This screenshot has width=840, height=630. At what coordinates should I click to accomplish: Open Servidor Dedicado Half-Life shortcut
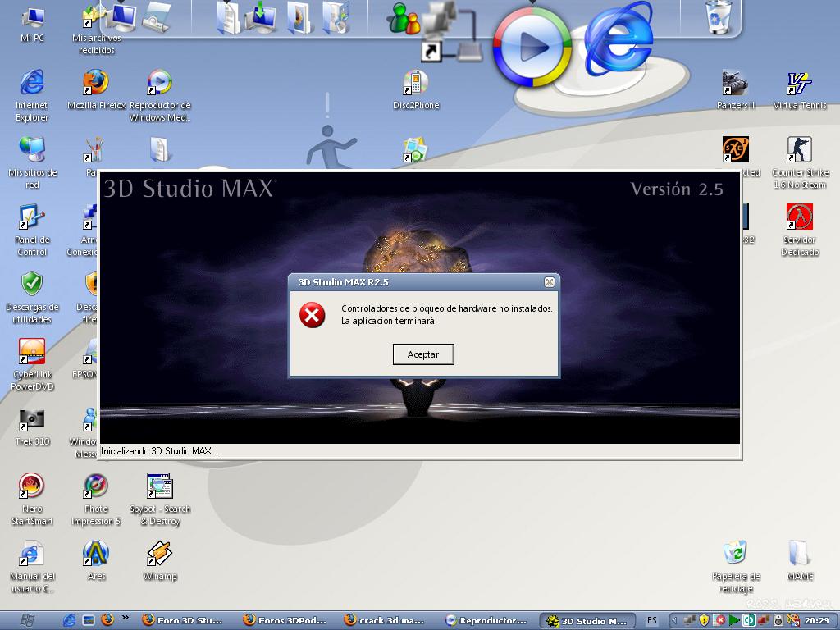pos(800,231)
